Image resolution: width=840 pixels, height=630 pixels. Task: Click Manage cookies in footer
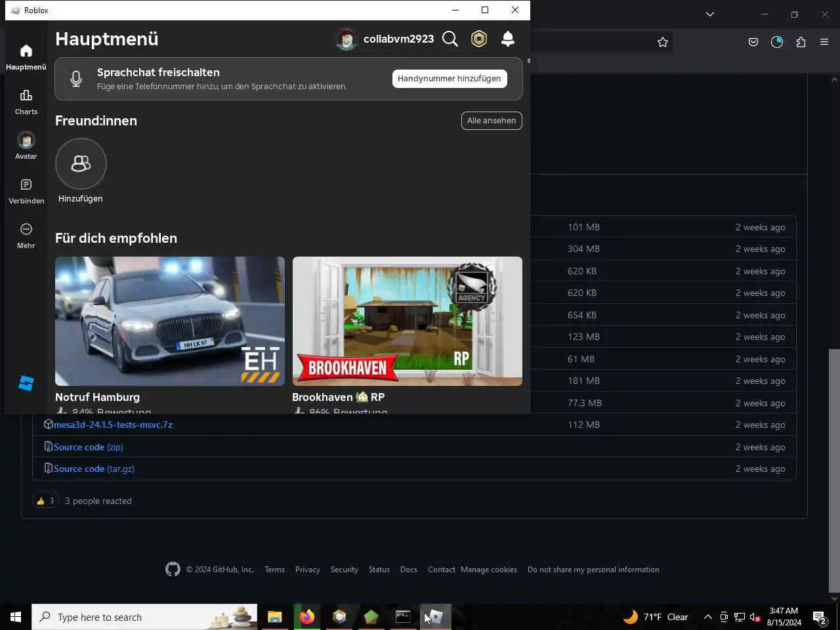pos(489,570)
